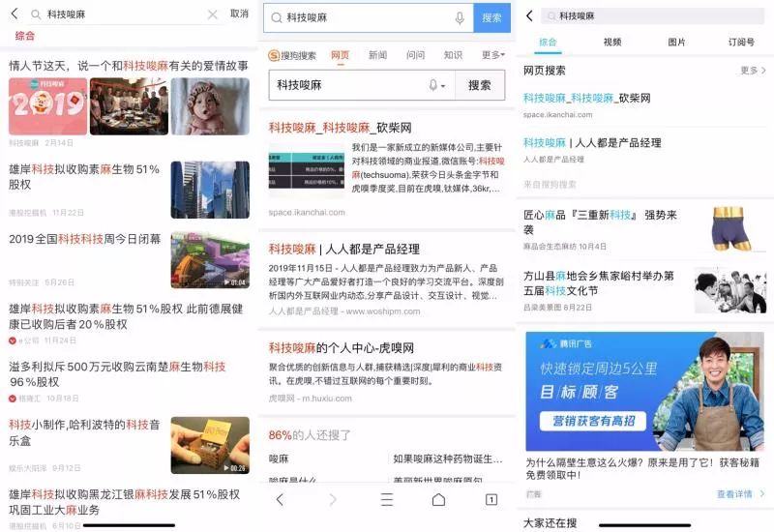Expand 更多 next to 网页搜索

[x=753, y=71]
